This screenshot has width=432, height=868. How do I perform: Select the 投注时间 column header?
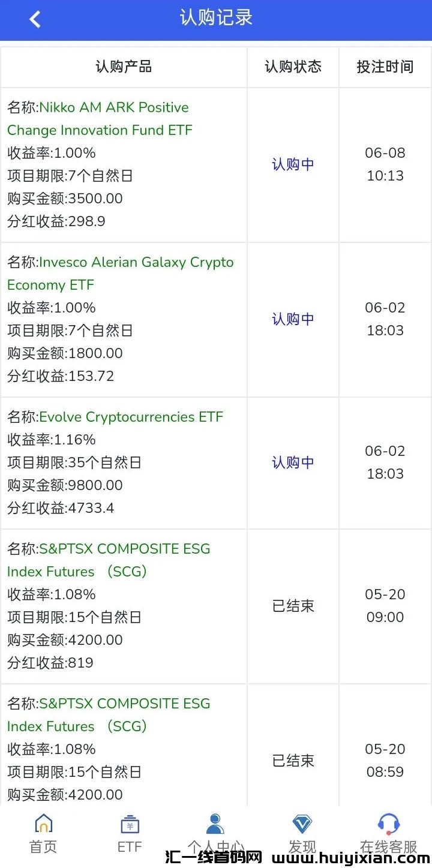385,67
